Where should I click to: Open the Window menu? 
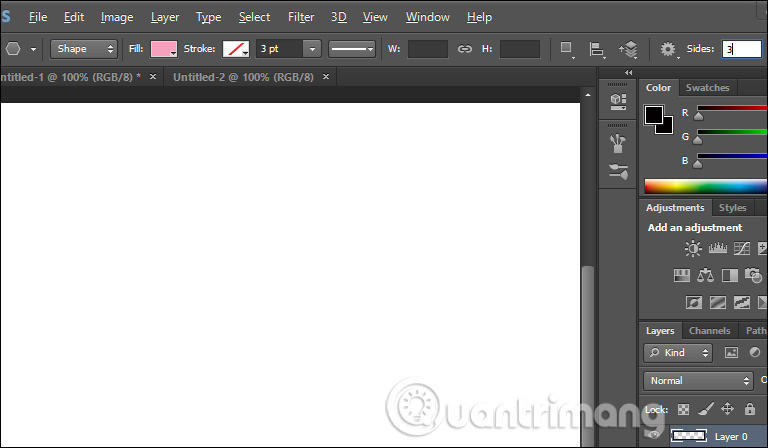[428, 17]
